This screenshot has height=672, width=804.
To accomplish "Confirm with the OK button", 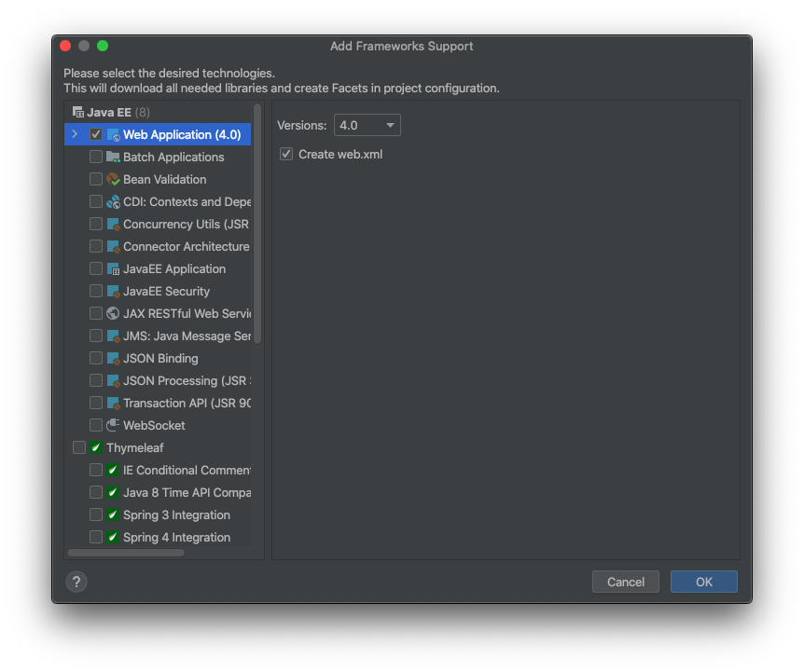I will pos(704,582).
